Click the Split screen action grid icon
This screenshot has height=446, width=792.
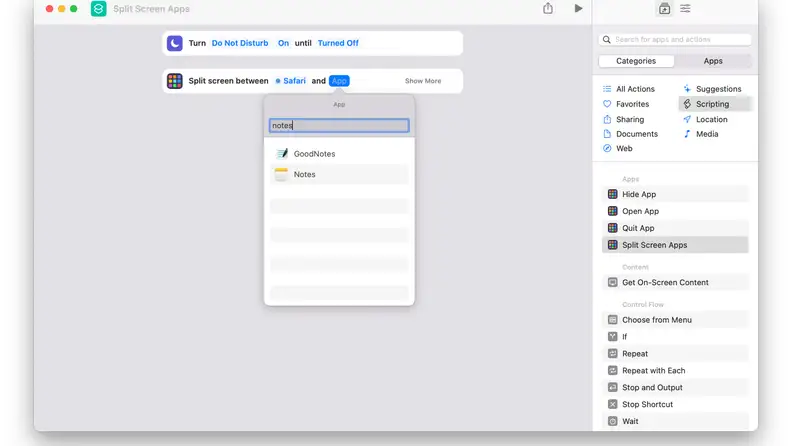coord(175,81)
